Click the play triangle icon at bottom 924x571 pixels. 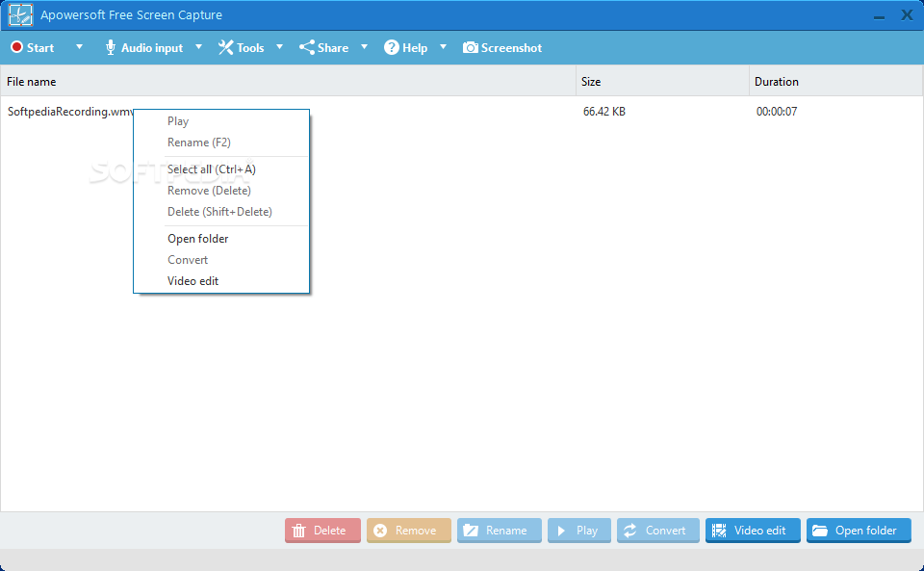point(561,531)
